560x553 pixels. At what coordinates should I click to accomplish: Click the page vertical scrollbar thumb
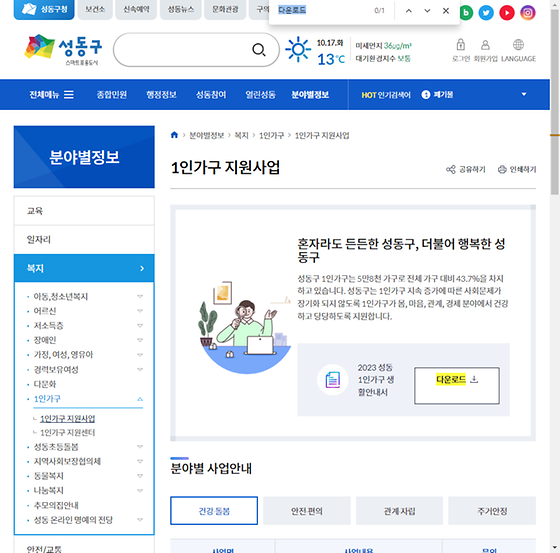pos(554,102)
